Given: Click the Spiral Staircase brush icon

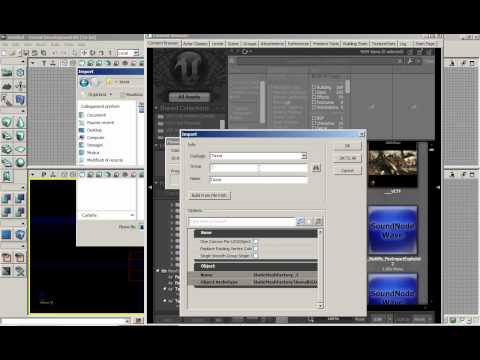Looking at the screenshot, I should click(7, 163).
